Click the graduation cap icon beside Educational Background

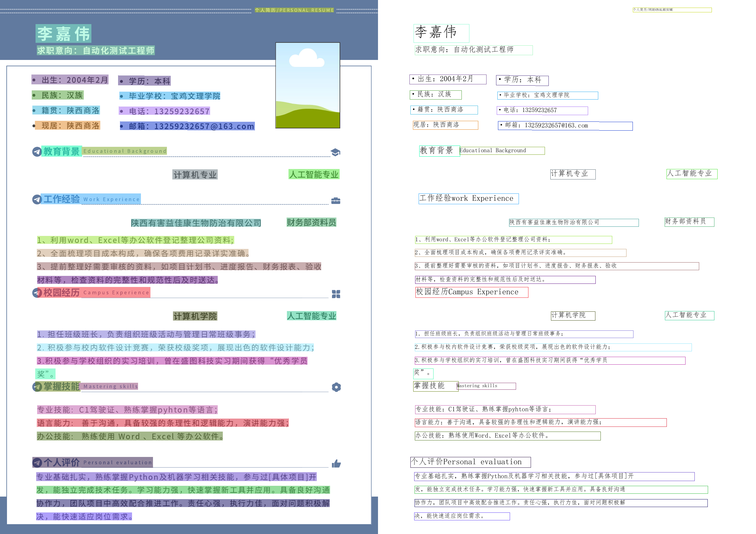point(335,152)
